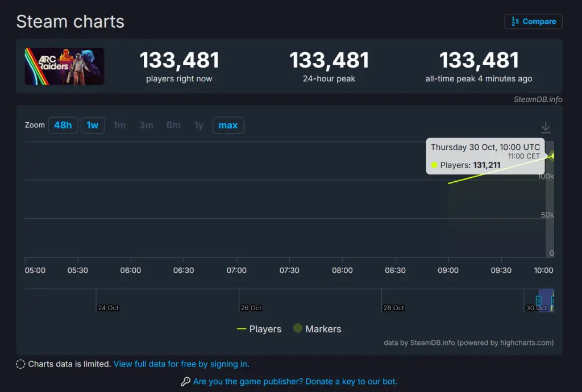Select the 6m zoom option

click(x=173, y=125)
